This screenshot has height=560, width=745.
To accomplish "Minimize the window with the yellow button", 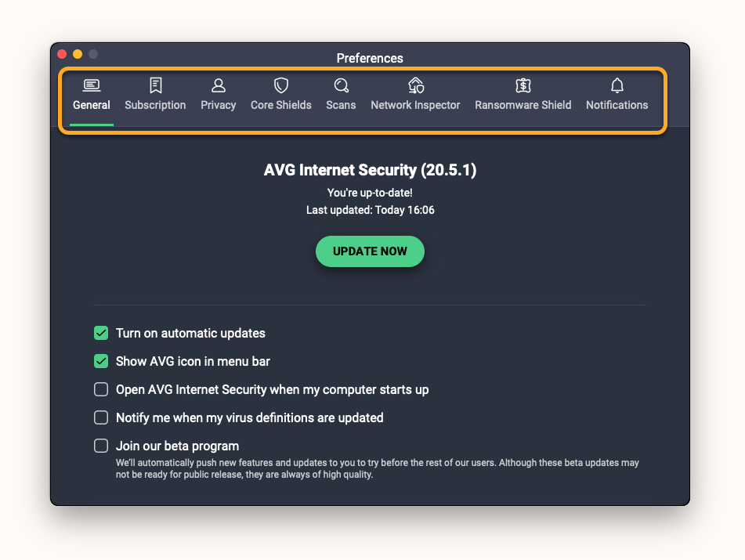I will pos(78,54).
